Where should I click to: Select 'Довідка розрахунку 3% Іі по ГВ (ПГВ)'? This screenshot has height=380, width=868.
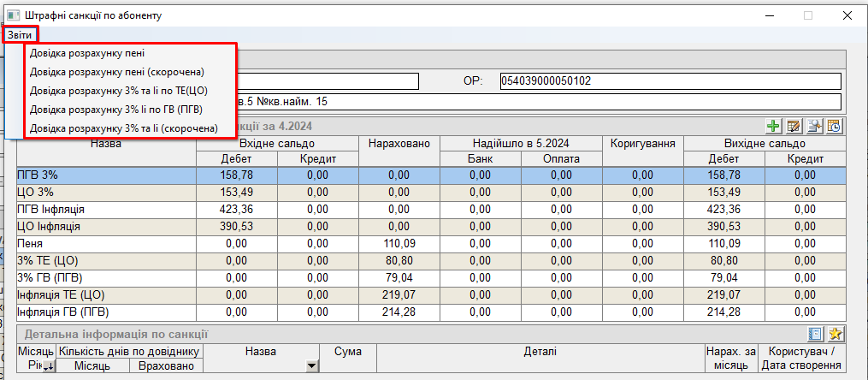pyautogui.click(x=115, y=110)
